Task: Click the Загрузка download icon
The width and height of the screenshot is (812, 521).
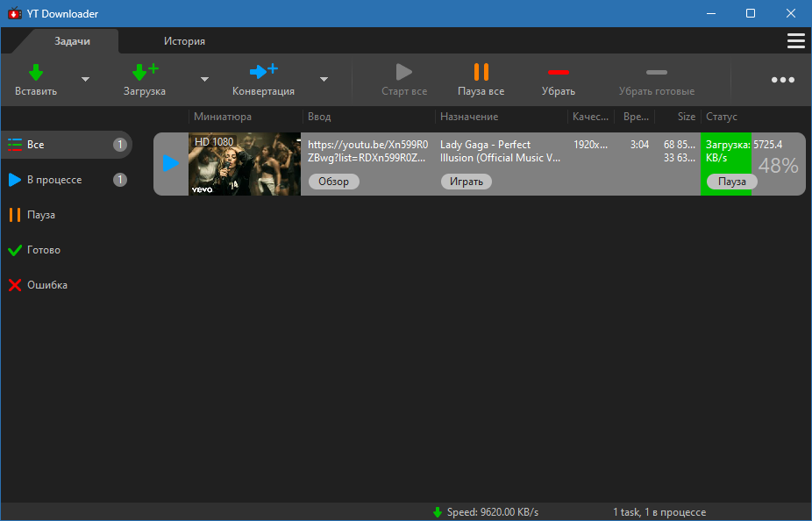Action: click(145, 72)
